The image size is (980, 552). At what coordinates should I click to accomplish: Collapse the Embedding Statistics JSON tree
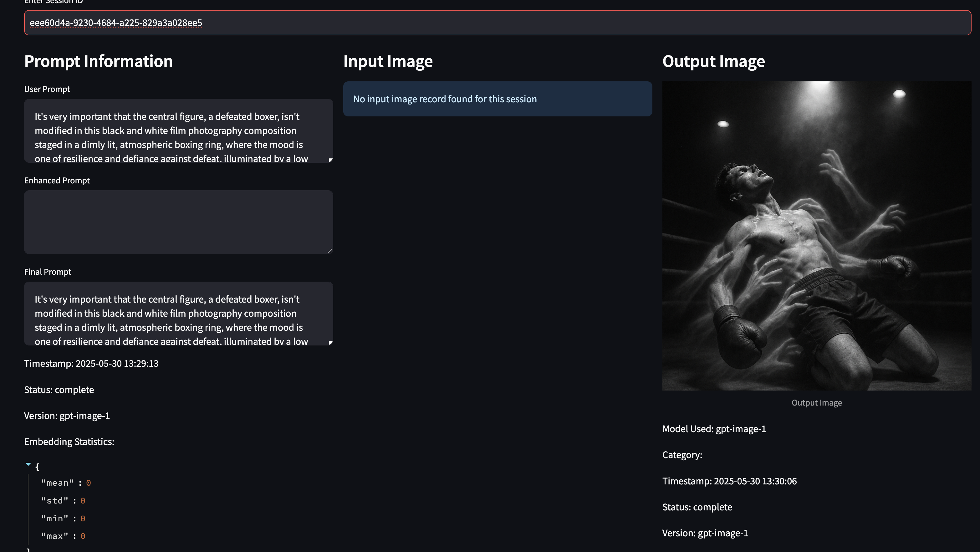coord(28,464)
